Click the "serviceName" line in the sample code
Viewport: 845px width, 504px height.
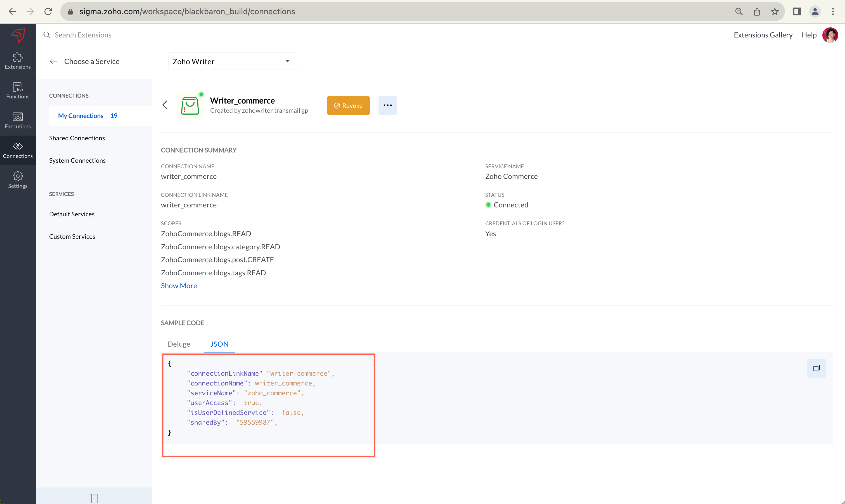(245, 393)
